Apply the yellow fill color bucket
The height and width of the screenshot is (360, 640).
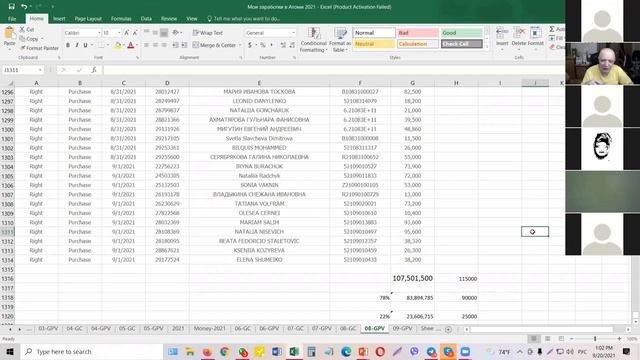click(118, 45)
